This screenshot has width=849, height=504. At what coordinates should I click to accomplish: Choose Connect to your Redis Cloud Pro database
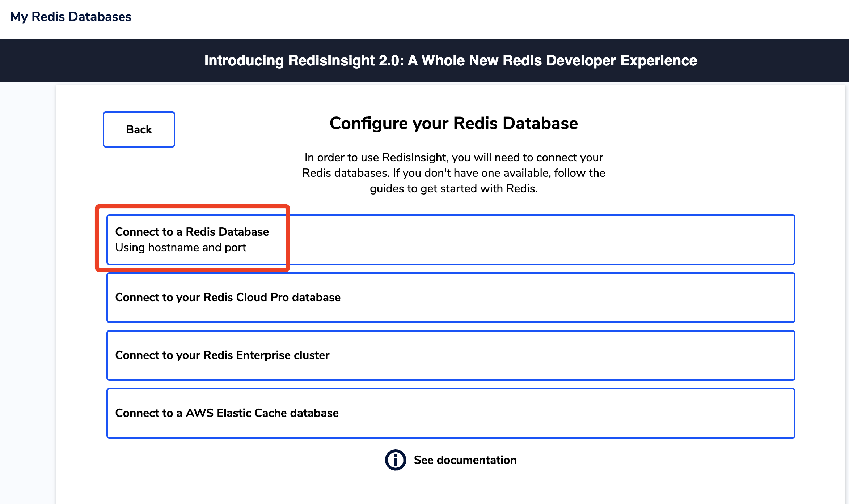pos(451,298)
